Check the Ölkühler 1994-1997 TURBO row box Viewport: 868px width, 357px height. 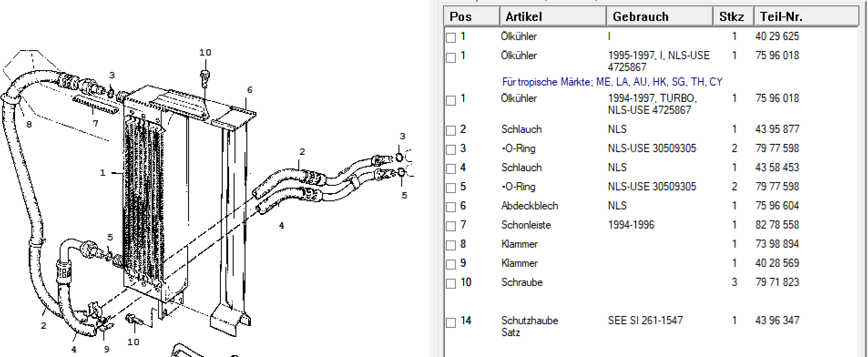coord(451,100)
